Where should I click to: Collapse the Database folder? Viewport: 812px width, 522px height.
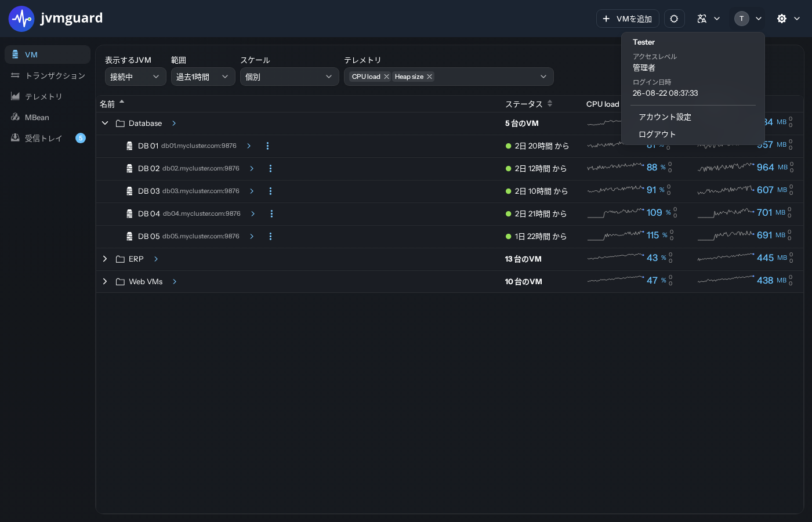click(x=105, y=124)
